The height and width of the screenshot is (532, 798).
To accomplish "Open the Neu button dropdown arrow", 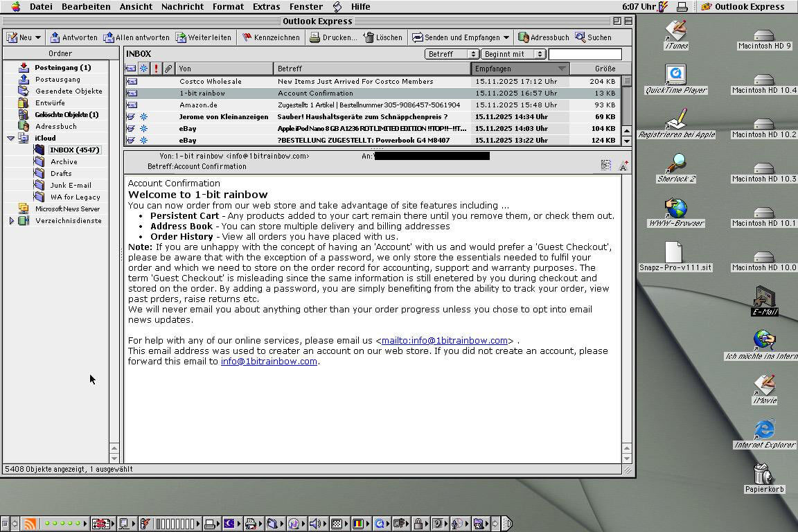I will [38, 37].
